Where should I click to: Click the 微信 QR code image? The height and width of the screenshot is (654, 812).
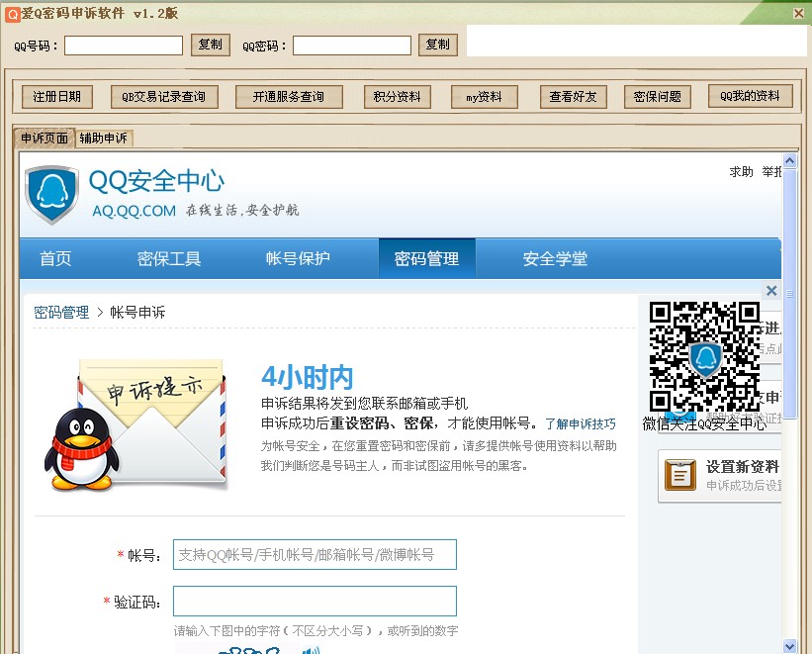click(704, 357)
